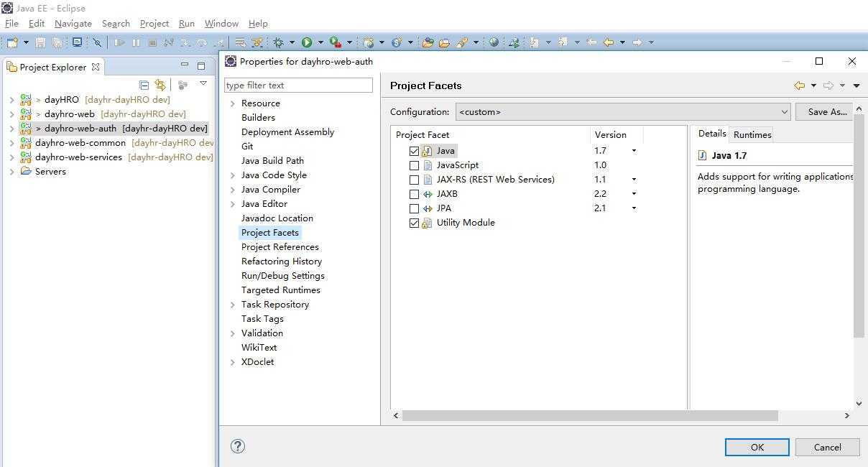The image size is (868, 467).
Task: Open a terminal/console monitor icon
Action: pyautogui.click(x=77, y=42)
